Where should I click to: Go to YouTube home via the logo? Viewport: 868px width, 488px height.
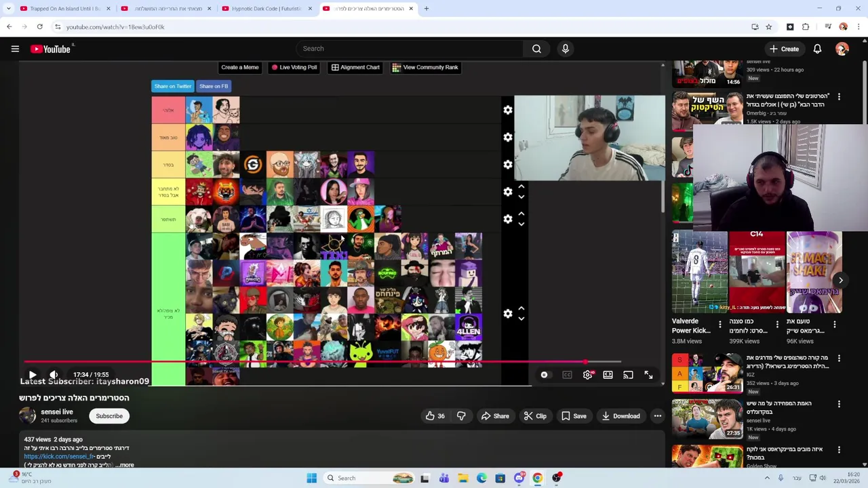click(x=50, y=49)
